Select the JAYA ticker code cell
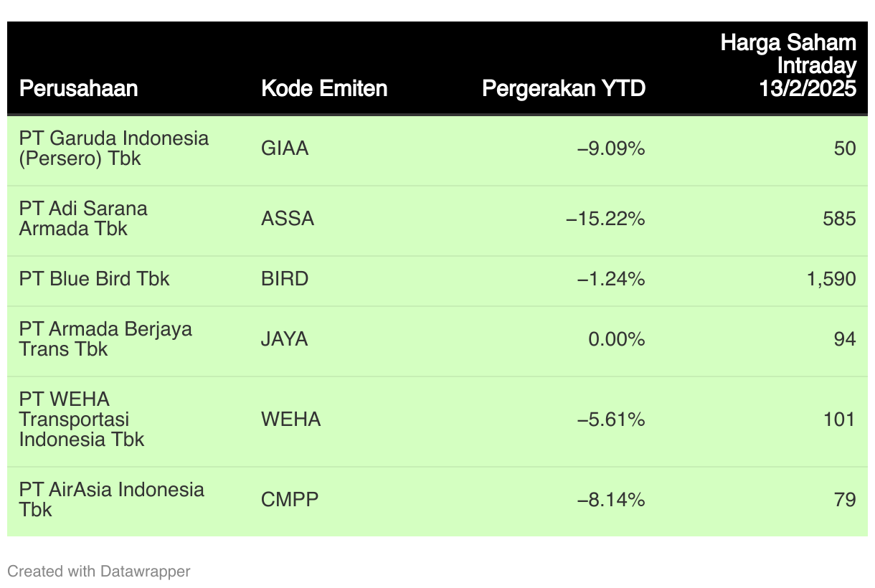The height and width of the screenshot is (588, 875). (x=284, y=339)
